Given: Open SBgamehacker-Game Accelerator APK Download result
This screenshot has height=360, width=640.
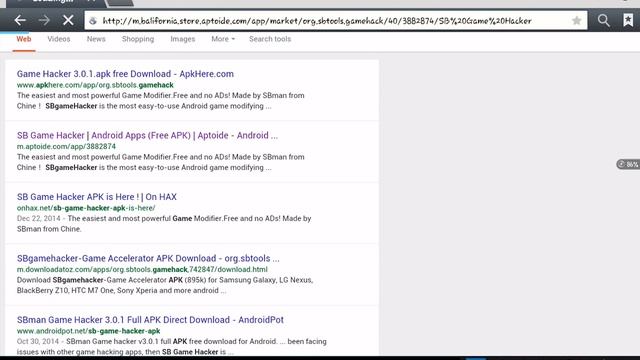Looking at the screenshot, I should click(x=148, y=258).
